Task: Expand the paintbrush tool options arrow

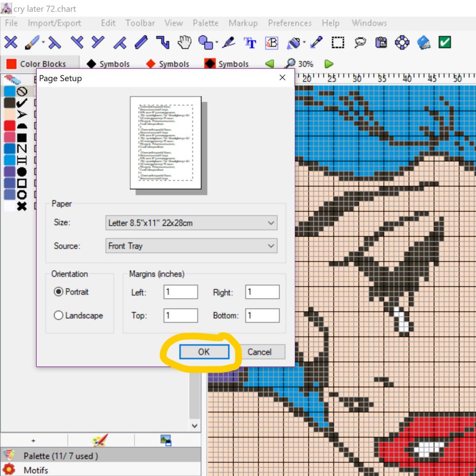Action: [x=43, y=42]
